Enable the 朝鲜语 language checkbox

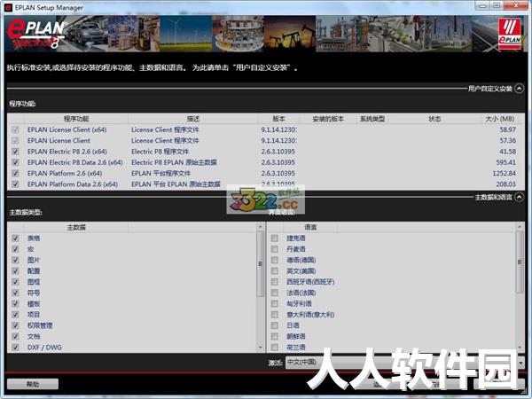pos(275,336)
